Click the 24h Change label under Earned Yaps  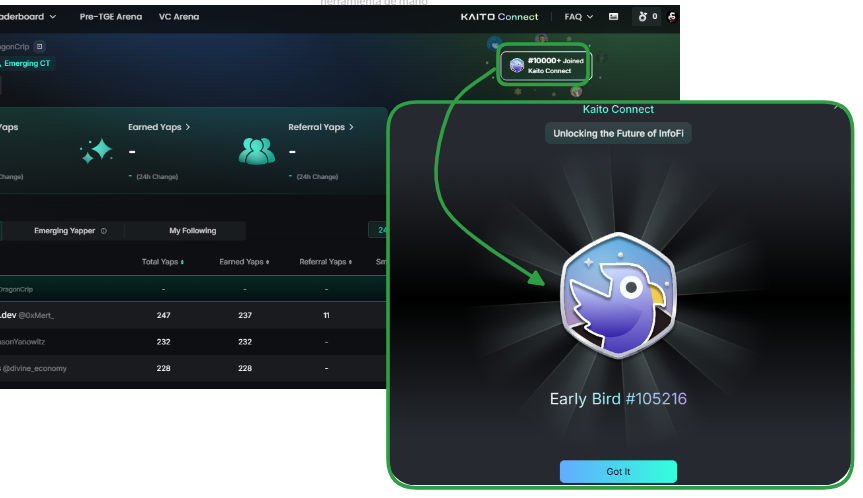point(157,177)
